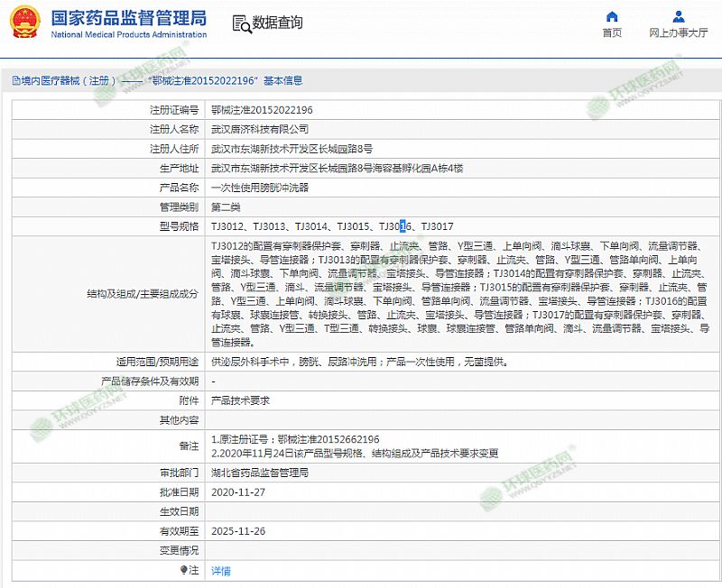Click the 数据查询 heading text

coord(277,23)
